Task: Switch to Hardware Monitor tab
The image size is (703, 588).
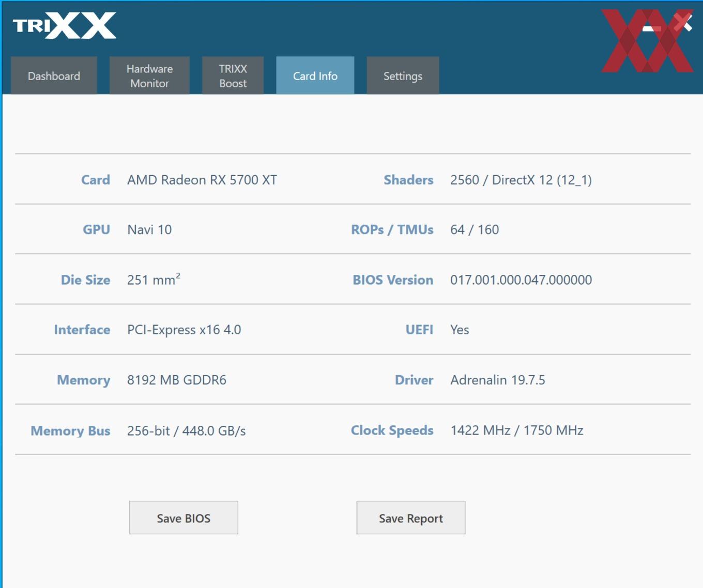Action: pos(149,75)
